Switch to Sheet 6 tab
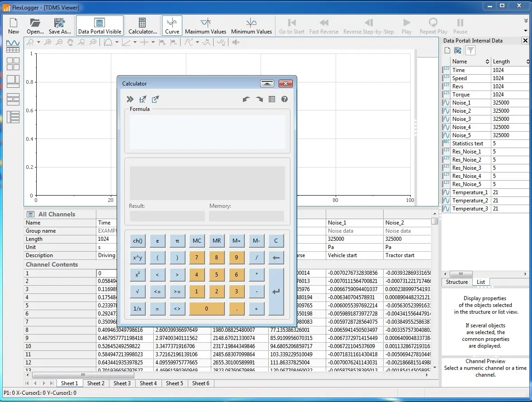 (200, 383)
